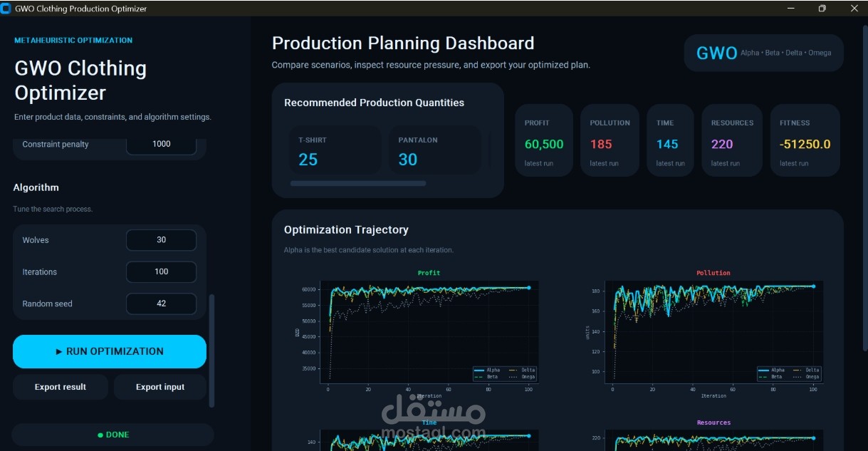868x451 pixels.
Task: Click the 'Tune the search process.' text
Action: pyautogui.click(x=53, y=209)
